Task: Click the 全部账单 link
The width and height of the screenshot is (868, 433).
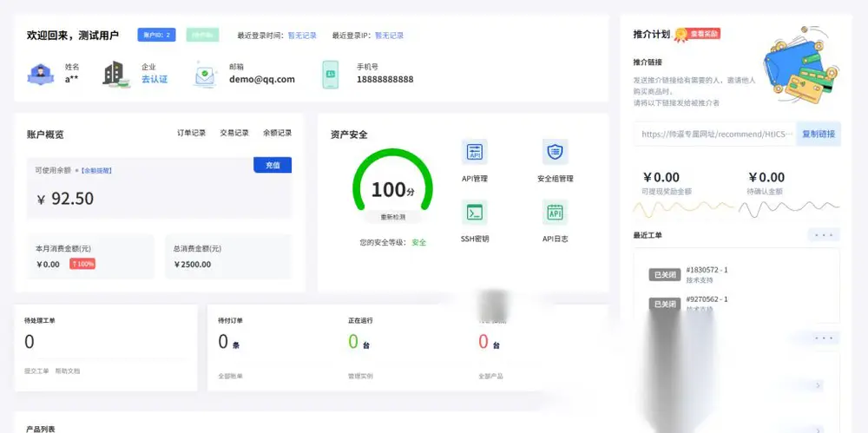Action: pos(230,376)
